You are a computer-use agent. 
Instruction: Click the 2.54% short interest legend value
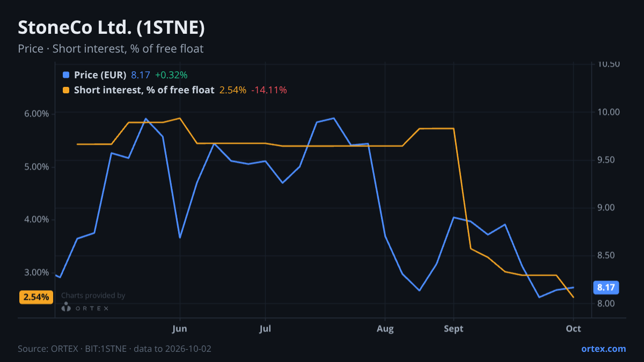233,90
